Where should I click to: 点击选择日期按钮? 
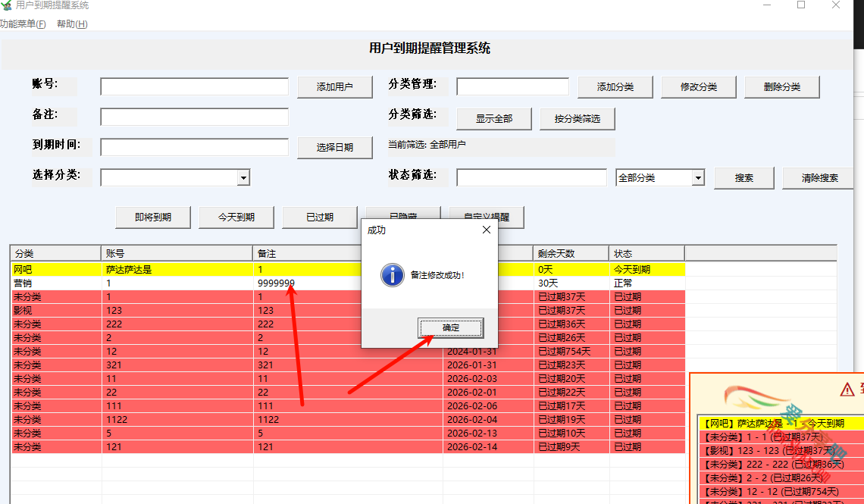pos(334,147)
